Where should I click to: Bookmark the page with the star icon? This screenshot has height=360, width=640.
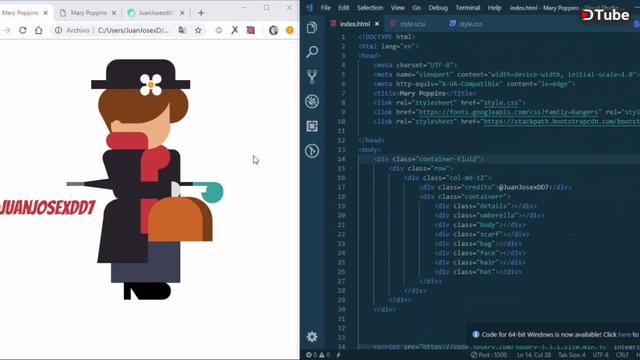198,30
